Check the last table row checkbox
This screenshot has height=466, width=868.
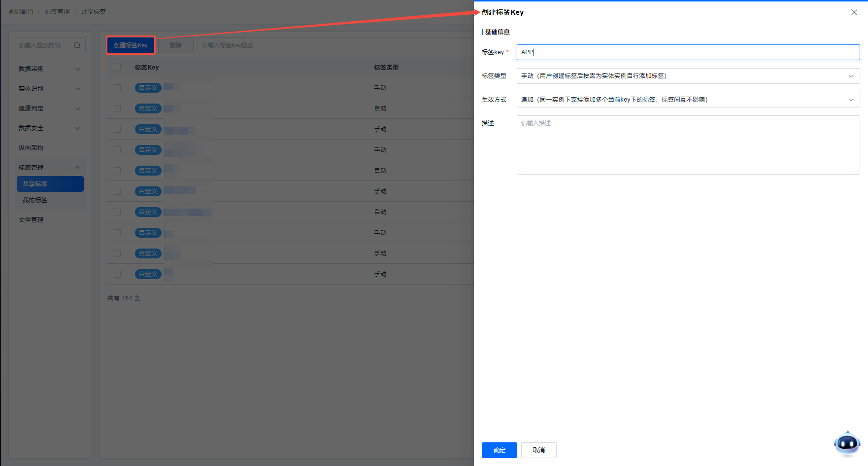click(117, 274)
